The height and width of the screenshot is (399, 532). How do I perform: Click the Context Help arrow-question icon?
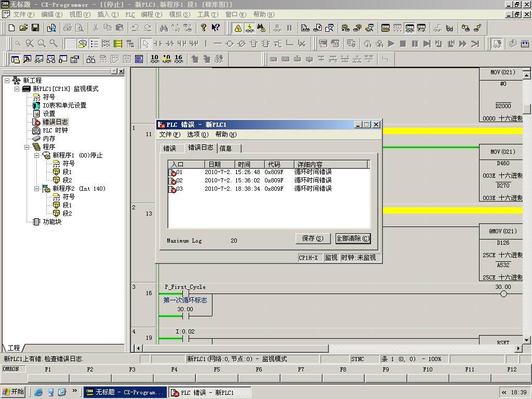216,28
